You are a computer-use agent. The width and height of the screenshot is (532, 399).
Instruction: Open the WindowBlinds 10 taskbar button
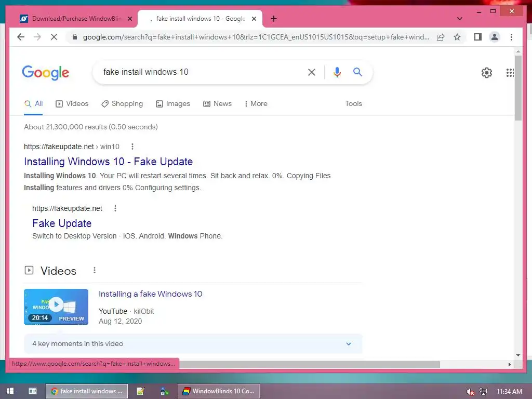pos(219,391)
